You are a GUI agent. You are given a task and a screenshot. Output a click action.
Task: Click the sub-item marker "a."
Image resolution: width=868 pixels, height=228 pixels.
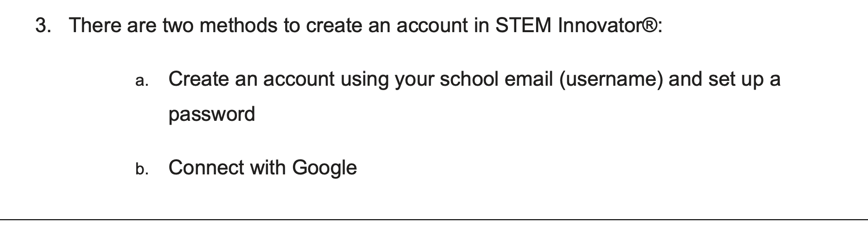click(142, 81)
